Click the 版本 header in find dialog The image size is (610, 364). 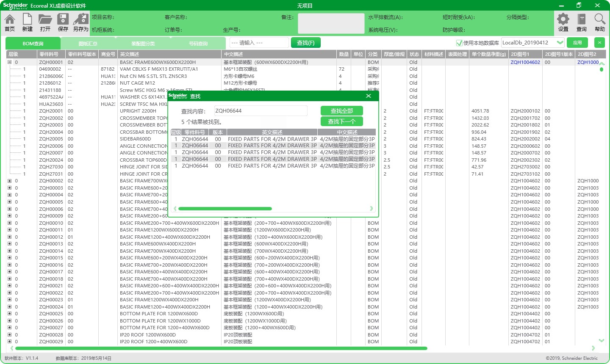point(218,132)
